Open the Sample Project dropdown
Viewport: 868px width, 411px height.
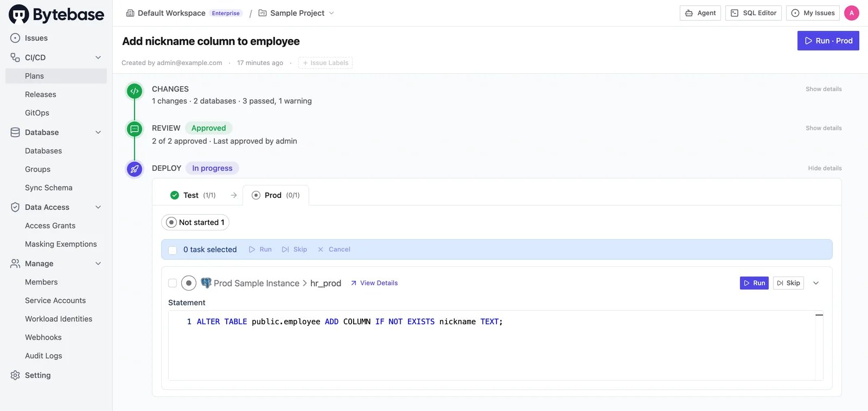tap(331, 13)
